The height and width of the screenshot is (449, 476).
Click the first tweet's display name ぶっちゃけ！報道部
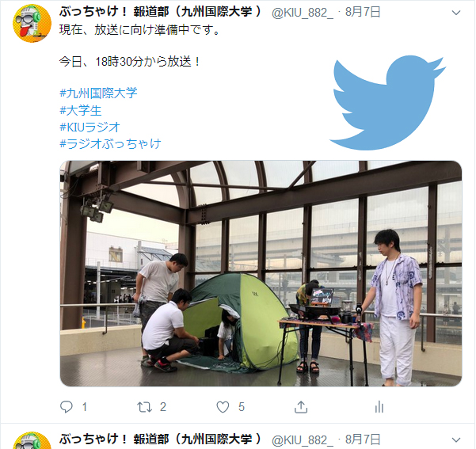click(160, 12)
